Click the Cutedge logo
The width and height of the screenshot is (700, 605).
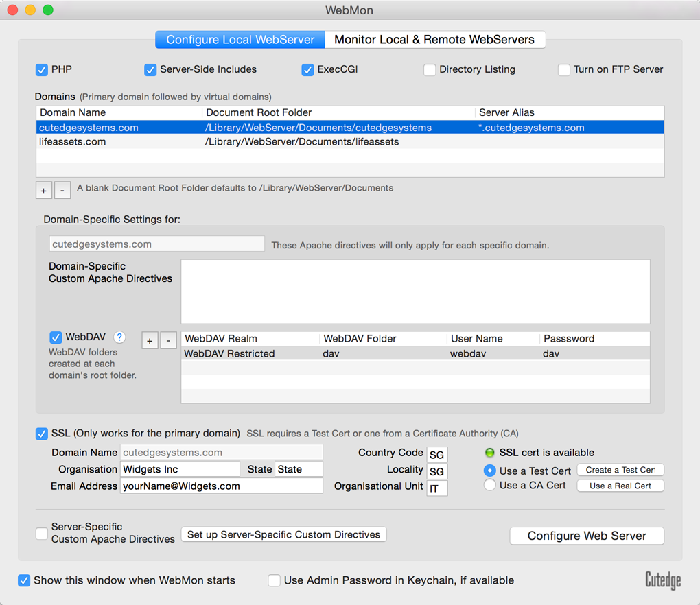662,580
